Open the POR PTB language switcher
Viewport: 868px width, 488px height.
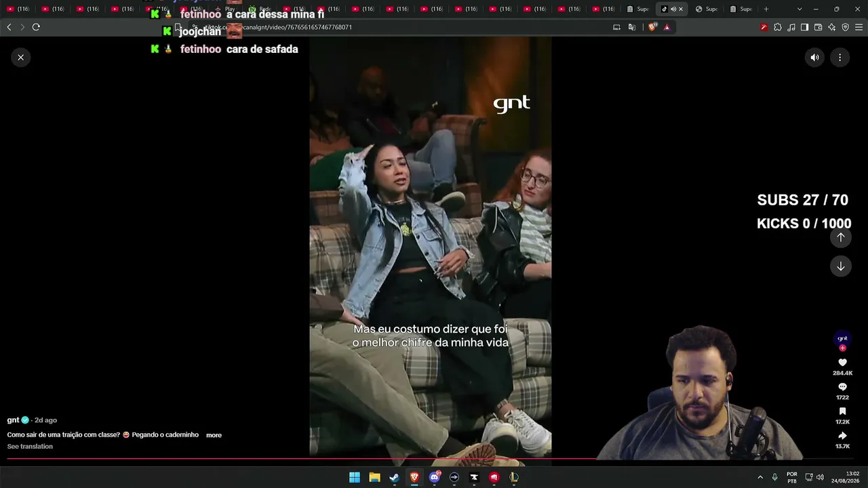pyautogui.click(x=792, y=477)
